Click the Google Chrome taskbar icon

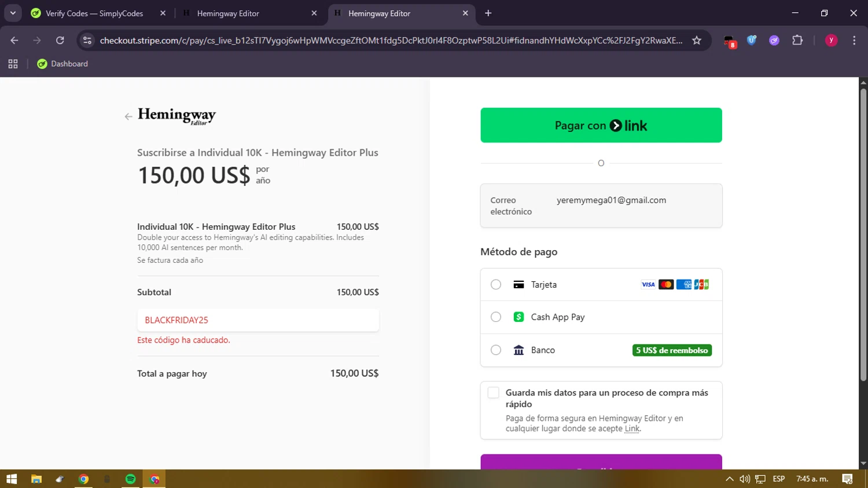83,479
